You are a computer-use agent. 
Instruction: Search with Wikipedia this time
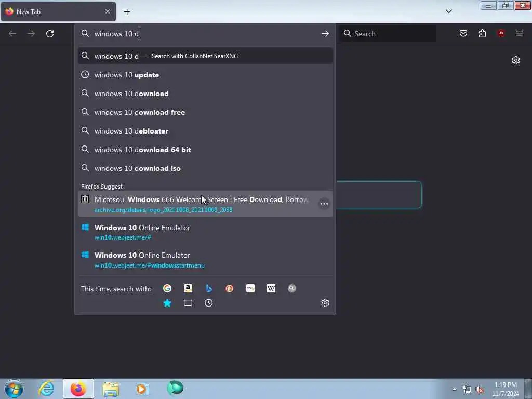point(271,288)
